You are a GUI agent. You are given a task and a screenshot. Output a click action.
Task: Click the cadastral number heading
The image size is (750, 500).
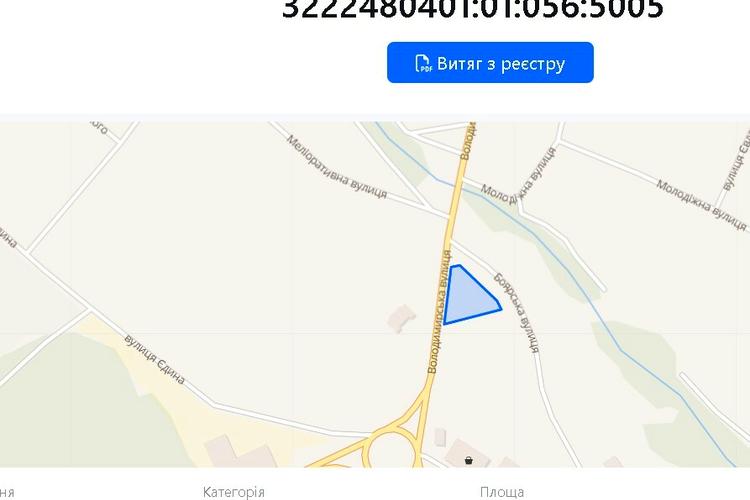click(473, 9)
